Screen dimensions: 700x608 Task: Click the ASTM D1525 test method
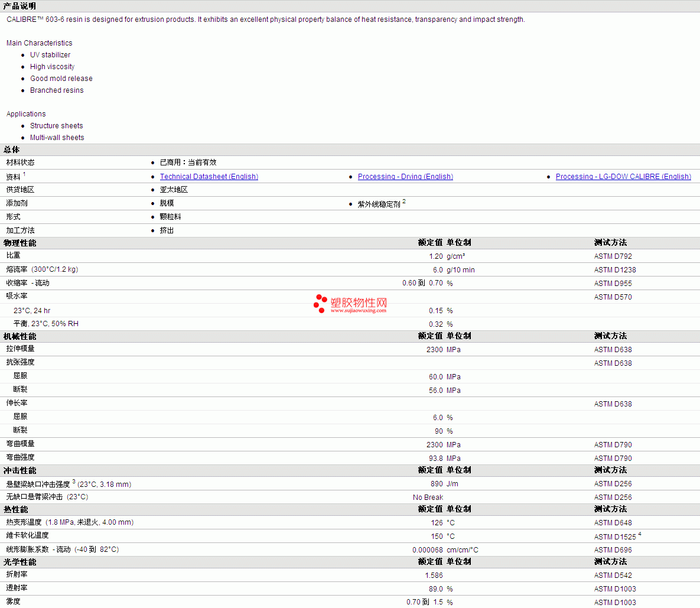[x=615, y=537]
